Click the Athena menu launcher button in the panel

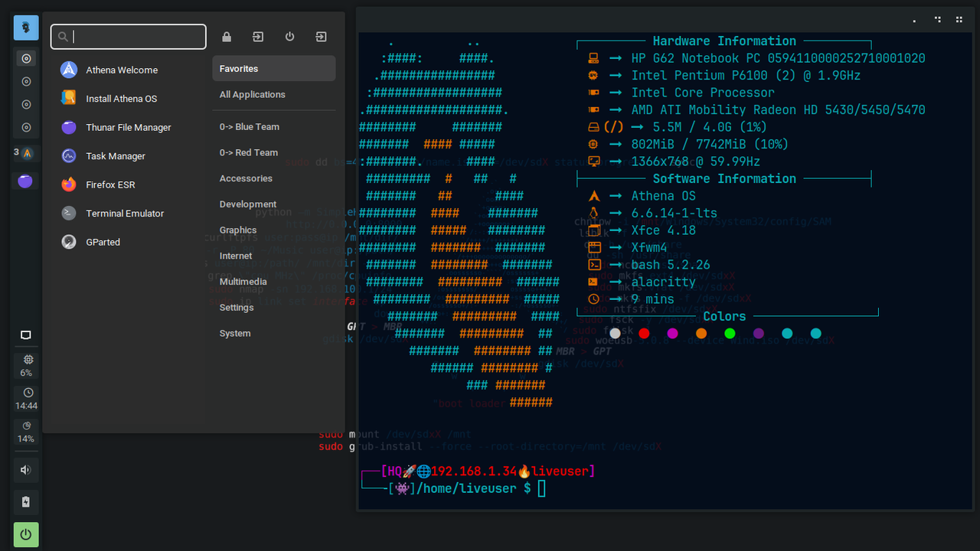[x=26, y=28]
